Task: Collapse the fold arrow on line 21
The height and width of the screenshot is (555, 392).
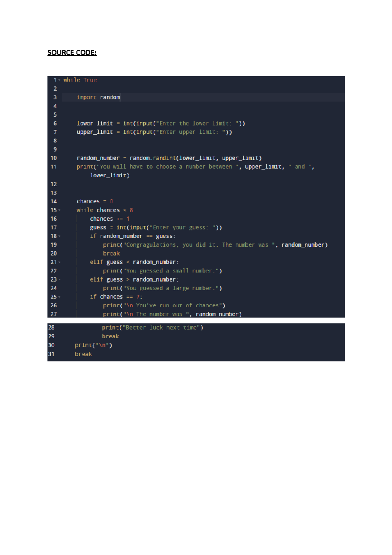Action: pyautogui.click(x=59, y=262)
